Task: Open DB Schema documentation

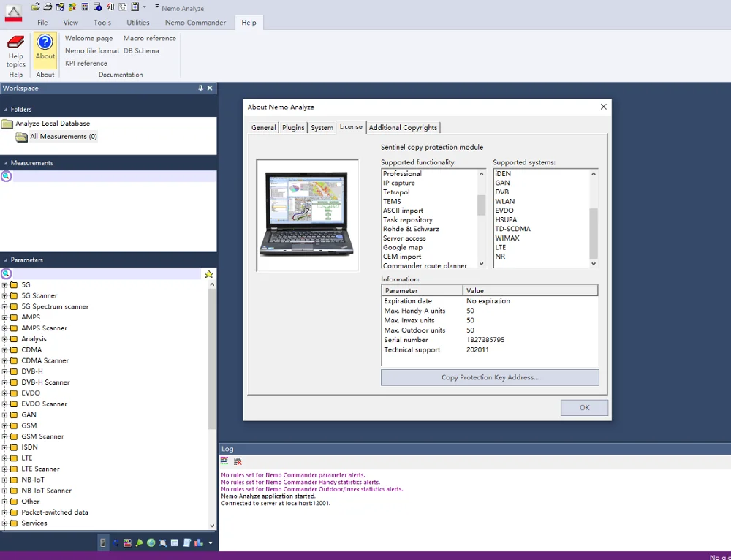Action: pos(141,51)
